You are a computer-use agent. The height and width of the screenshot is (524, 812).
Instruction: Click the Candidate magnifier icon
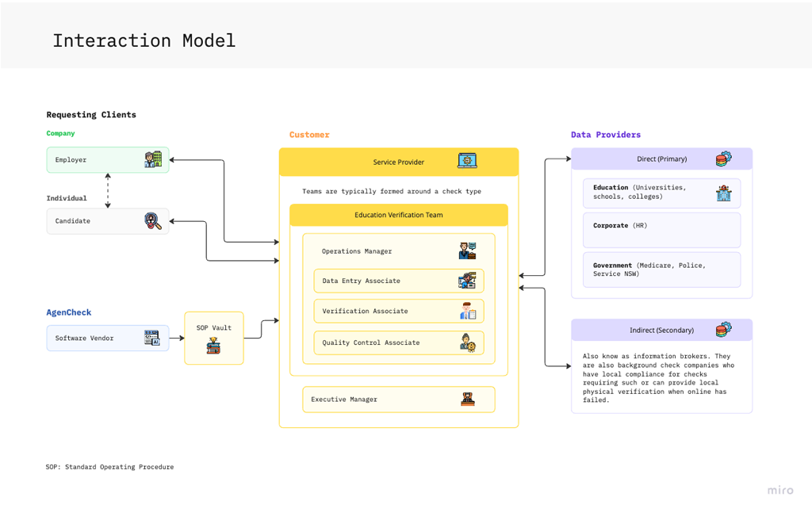pyautogui.click(x=153, y=221)
